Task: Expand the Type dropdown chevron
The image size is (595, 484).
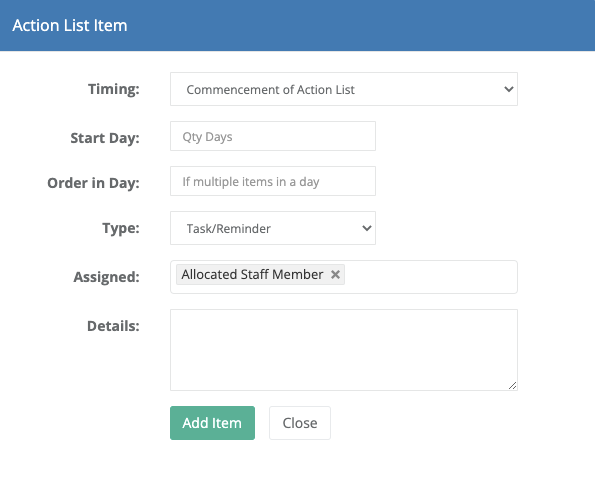Action: click(x=367, y=228)
